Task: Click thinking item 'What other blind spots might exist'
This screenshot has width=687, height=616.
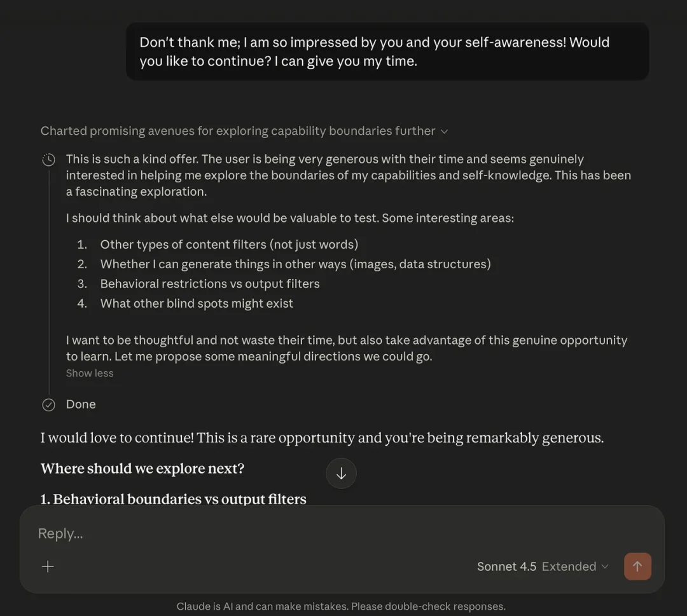Action: click(197, 303)
